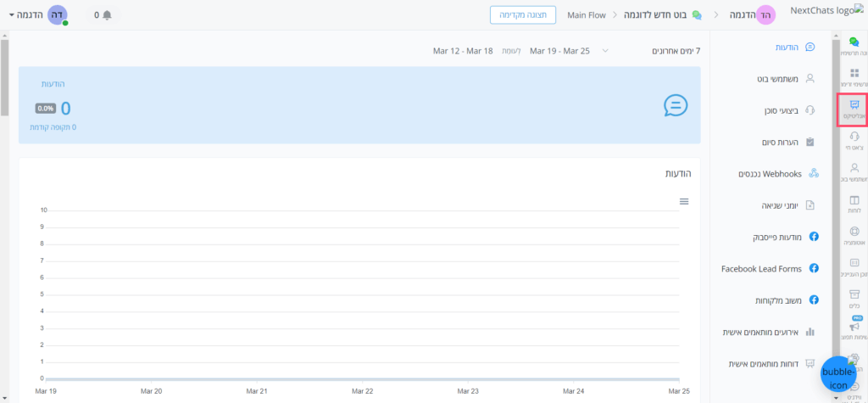Screen dimensions: 868x403
Task: Click the 0.0% change badge
Action: coord(46,108)
